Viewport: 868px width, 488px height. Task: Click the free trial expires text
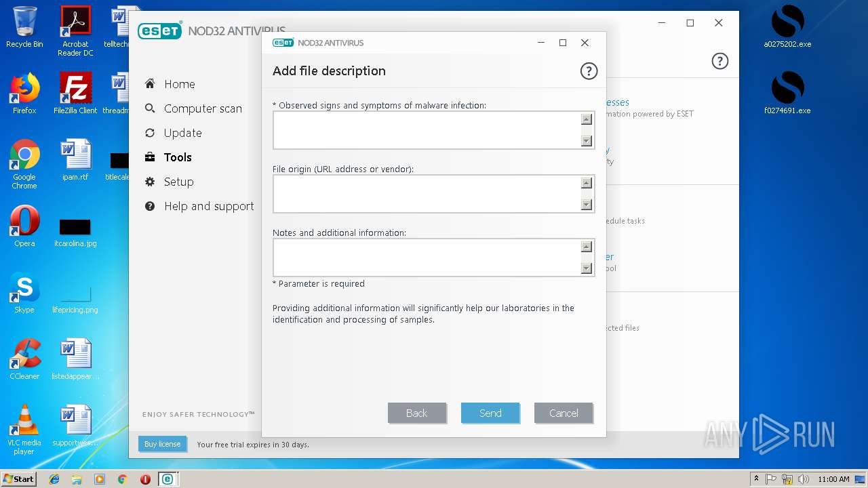click(x=253, y=445)
